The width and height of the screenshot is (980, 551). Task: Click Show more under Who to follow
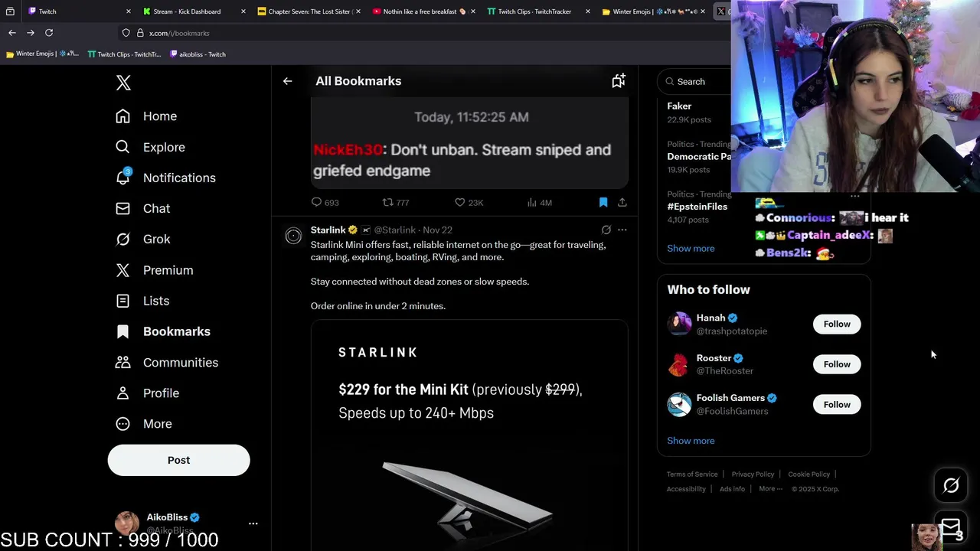tap(691, 440)
